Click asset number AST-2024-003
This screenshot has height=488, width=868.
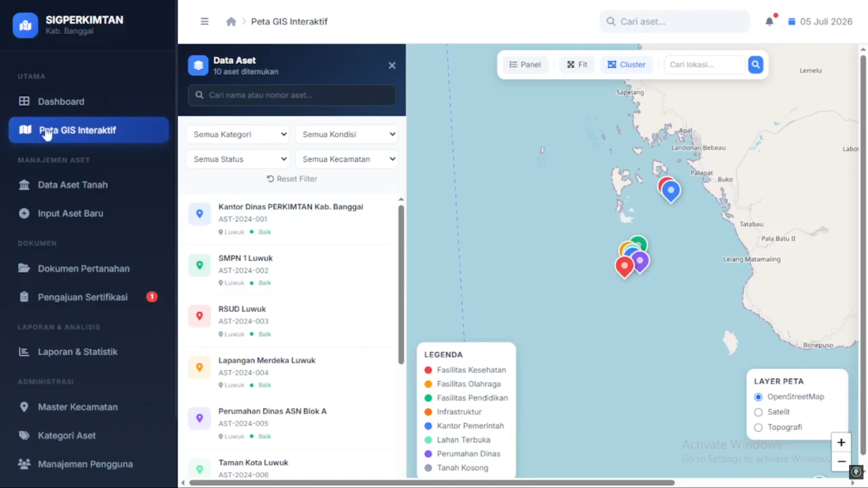pos(243,321)
